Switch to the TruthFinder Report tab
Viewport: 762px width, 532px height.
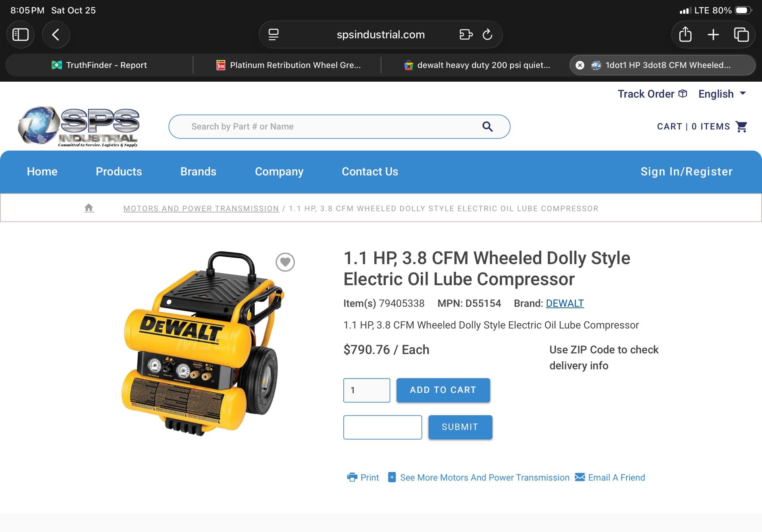pyautogui.click(x=99, y=65)
